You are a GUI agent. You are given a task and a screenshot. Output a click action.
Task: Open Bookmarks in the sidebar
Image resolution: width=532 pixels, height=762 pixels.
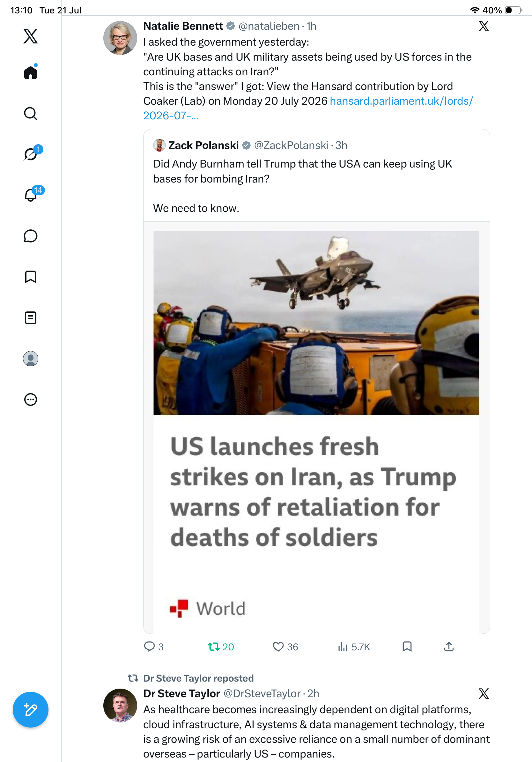(31, 277)
